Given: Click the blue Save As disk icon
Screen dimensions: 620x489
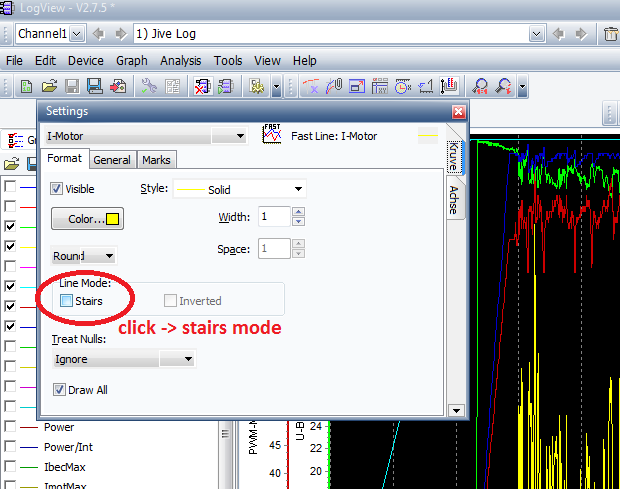Looking at the screenshot, I should pos(95,86).
